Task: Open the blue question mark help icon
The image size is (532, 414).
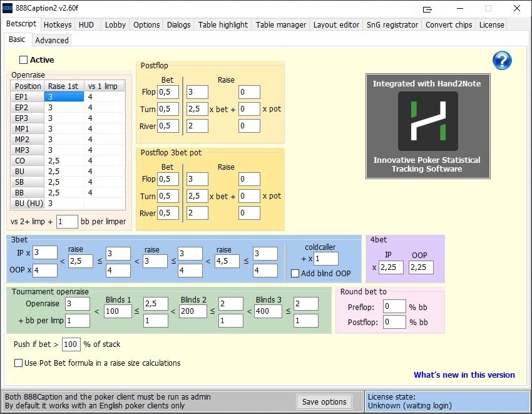Action: (x=502, y=61)
